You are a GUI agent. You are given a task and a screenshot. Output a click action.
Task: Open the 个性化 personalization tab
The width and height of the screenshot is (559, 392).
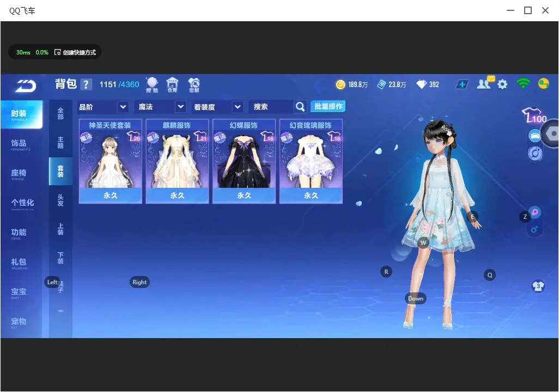click(x=21, y=204)
